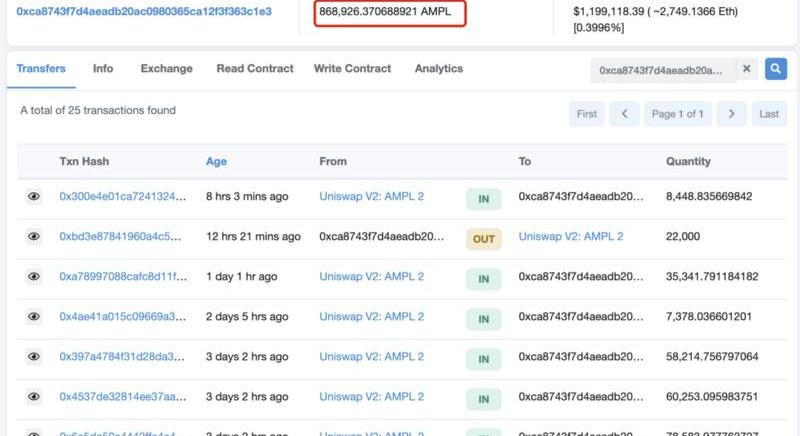Select quantity 35,341.791184182
Screen dimensions: 800x436
pyautogui.click(x=712, y=276)
